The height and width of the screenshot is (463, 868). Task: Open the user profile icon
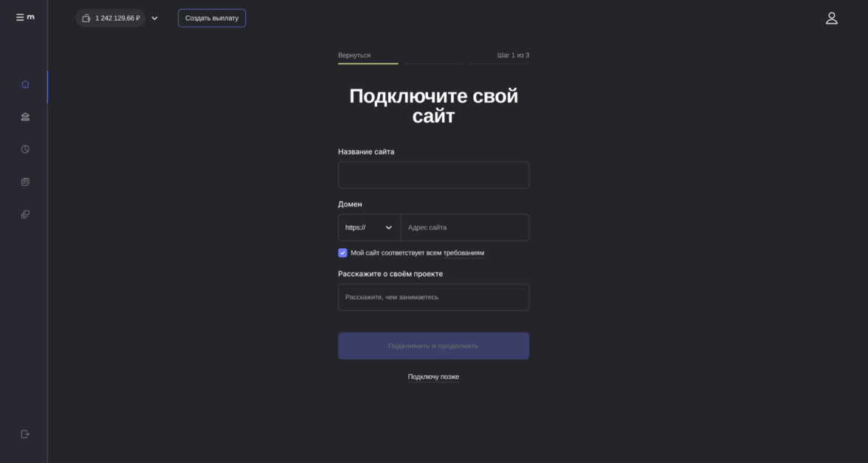831,18
